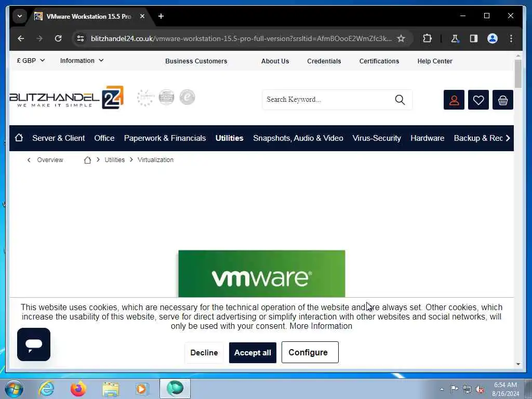Open the Hardware category
The width and height of the screenshot is (532, 399).
click(427, 138)
